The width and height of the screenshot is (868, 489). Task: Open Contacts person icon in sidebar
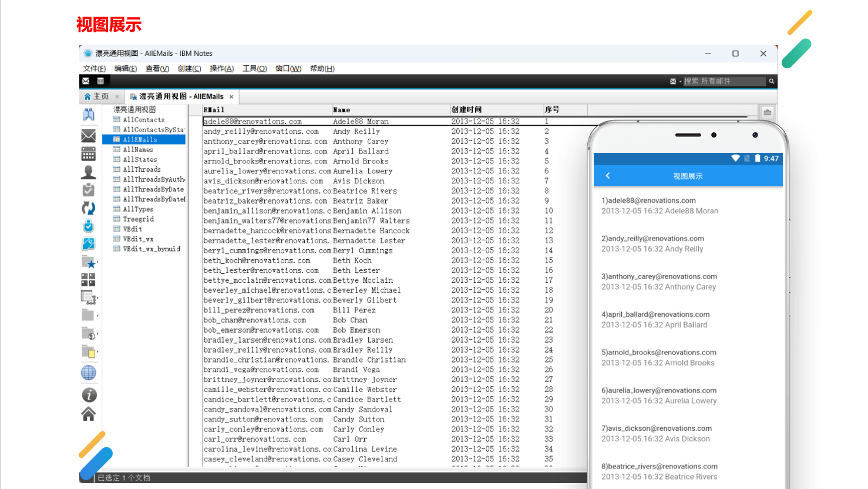coord(88,172)
